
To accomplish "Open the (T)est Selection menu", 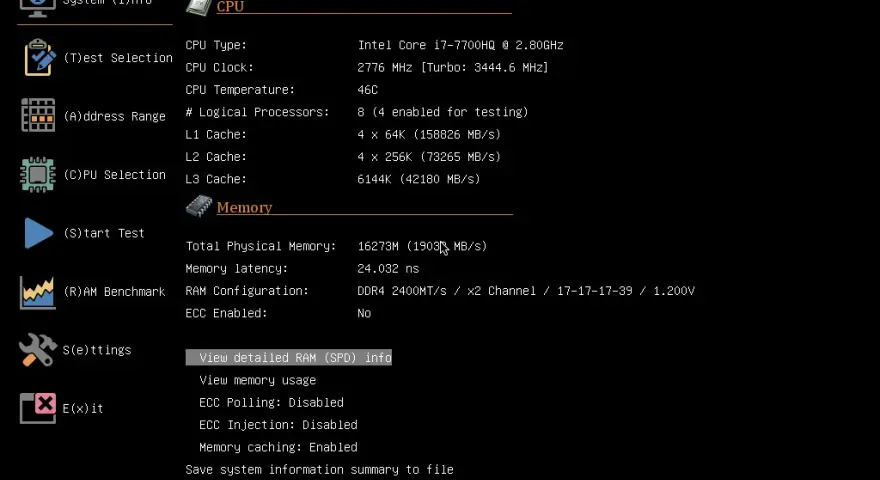I will click(118, 58).
